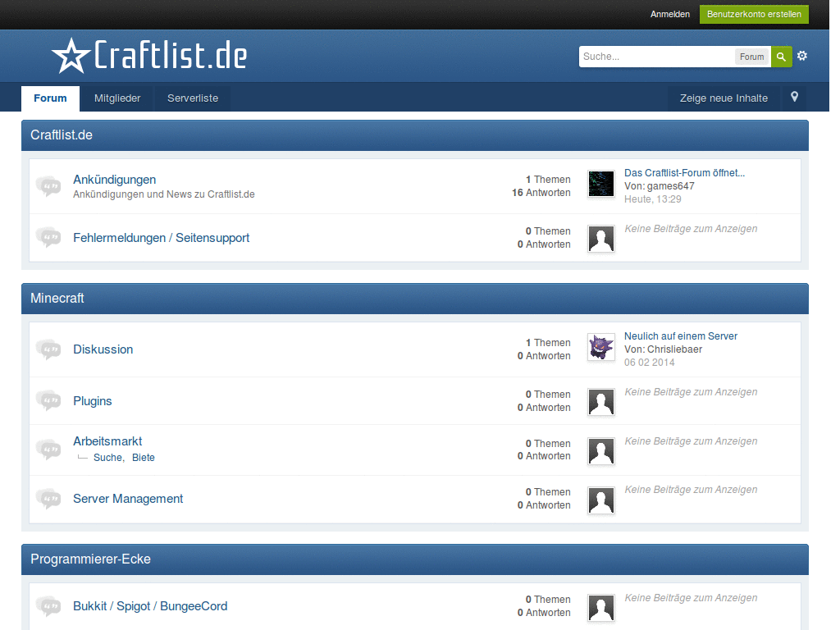Open topic Das Craftlist-Forum öffnet...
The height and width of the screenshot is (630, 840).
685,172
